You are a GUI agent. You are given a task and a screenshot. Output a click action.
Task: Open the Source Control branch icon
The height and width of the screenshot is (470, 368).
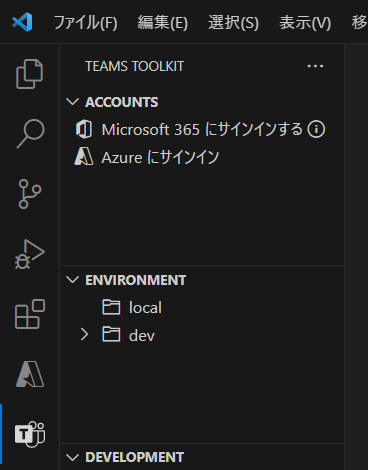point(30,194)
